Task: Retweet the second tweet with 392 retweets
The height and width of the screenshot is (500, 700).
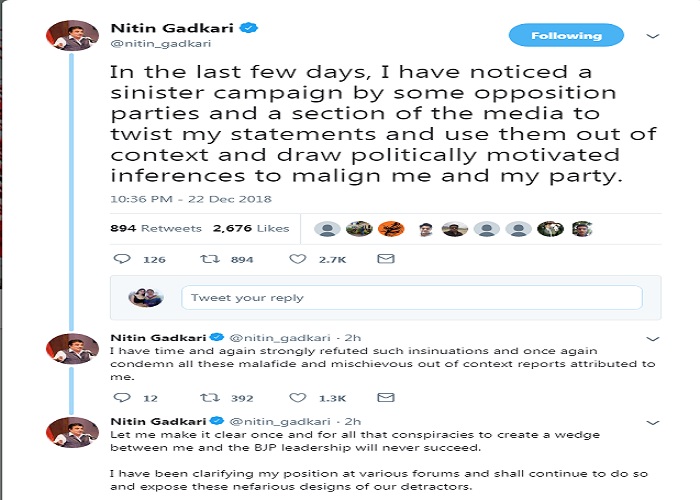Action: 210,398
